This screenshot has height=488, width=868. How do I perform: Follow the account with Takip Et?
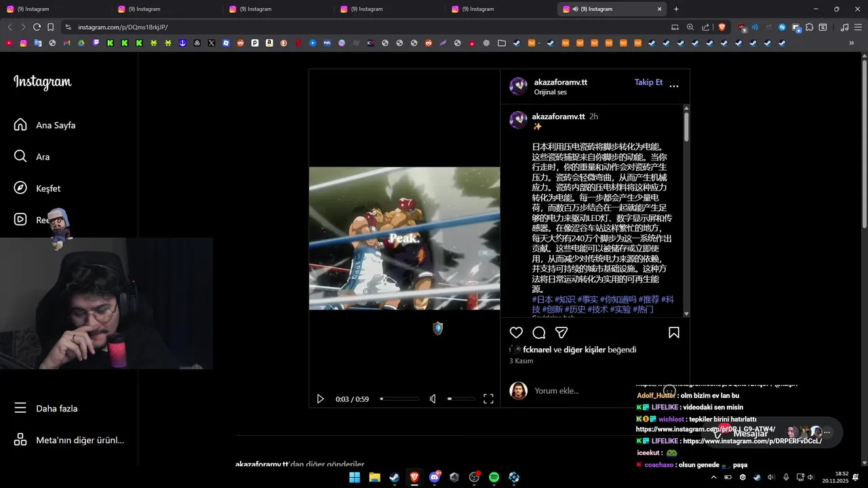click(648, 82)
